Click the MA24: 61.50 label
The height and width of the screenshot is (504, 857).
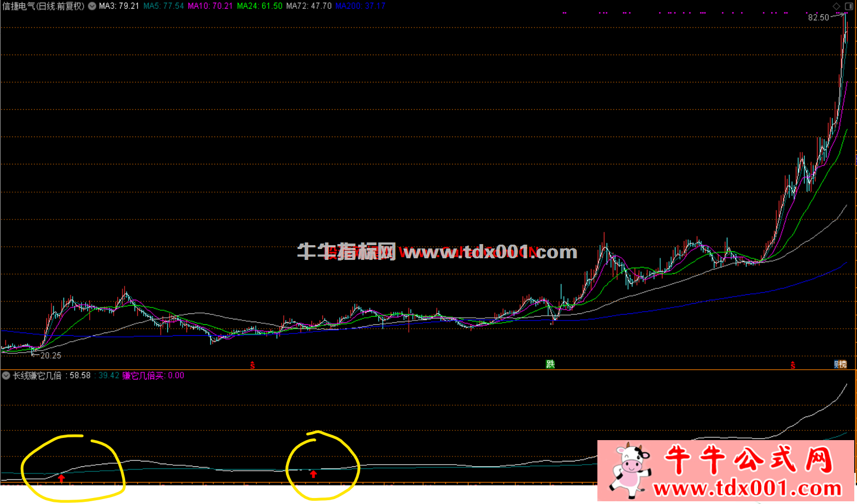[x=260, y=6]
